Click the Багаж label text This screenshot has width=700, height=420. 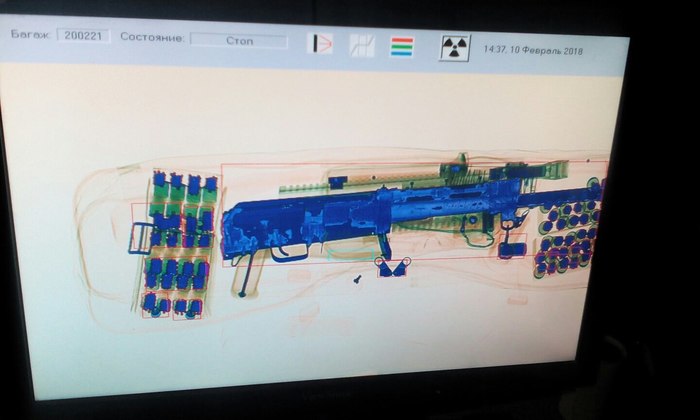pos(30,35)
